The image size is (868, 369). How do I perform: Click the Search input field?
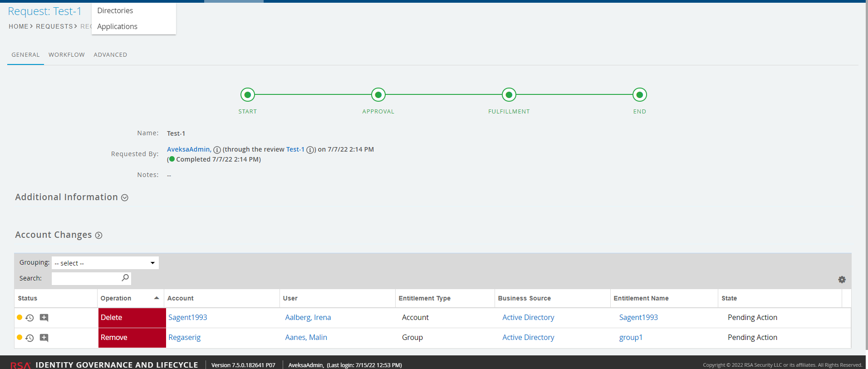(x=86, y=278)
